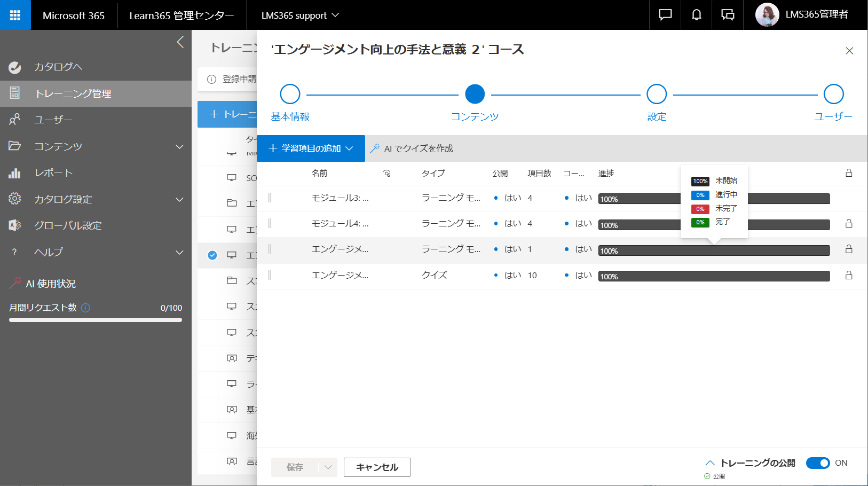Select the モジュール4: ... row name

click(340, 224)
